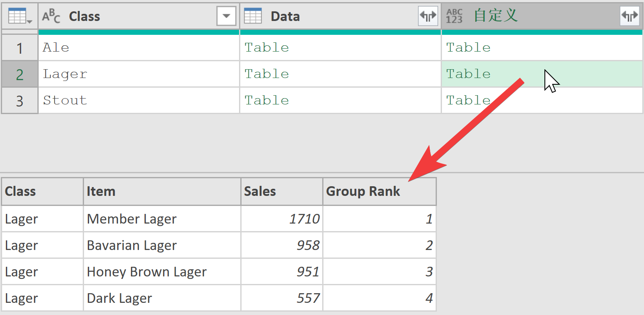The height and width of the screenshot is (315, 644).
Task: Click the ABC text type icon for Class
Action: tap(51, 16)
